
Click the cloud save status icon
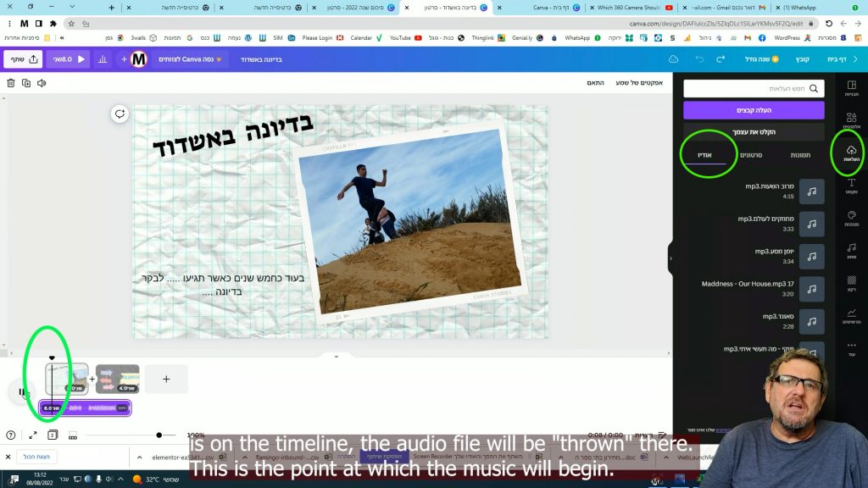[x=674, y=59]
